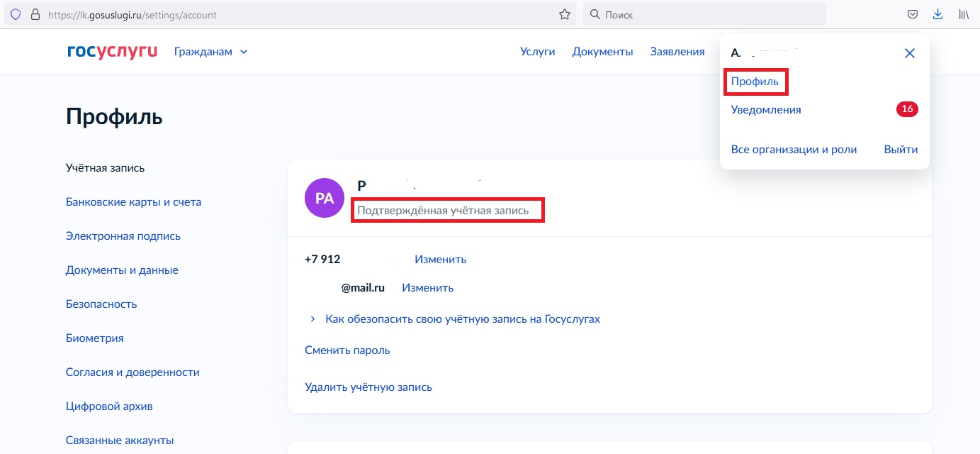980x454 pixels.
Task: Click Выйти to log out
Action: (x=901, y=150)
